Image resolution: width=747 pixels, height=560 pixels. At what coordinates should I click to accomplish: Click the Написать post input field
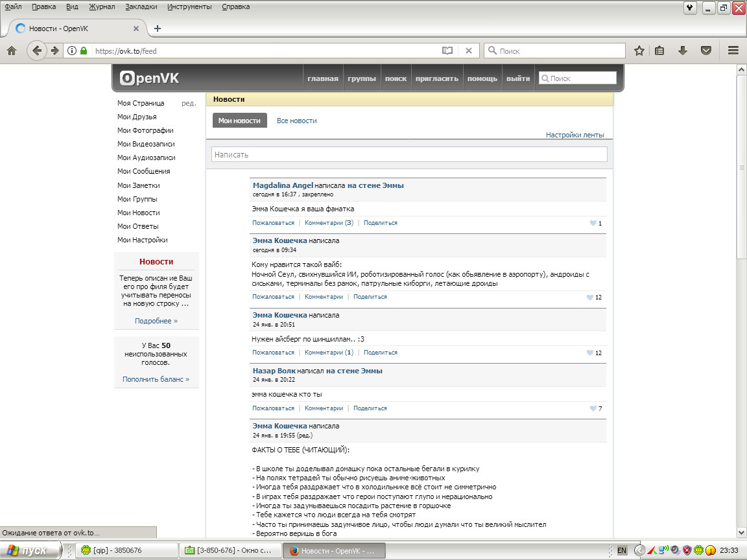409,154
